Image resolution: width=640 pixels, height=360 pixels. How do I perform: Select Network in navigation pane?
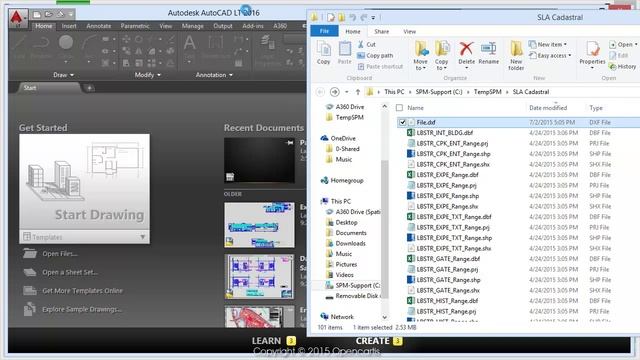[x=342, y=316]
